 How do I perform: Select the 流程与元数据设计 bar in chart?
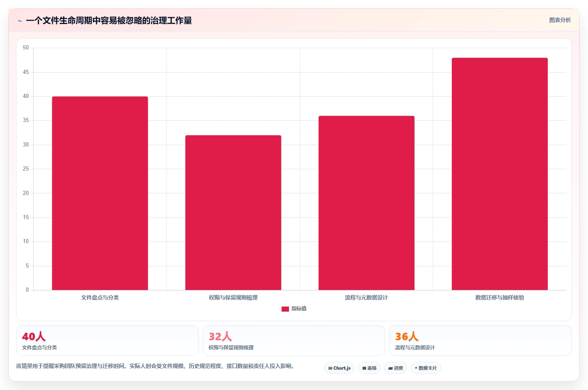coord(366,203)
